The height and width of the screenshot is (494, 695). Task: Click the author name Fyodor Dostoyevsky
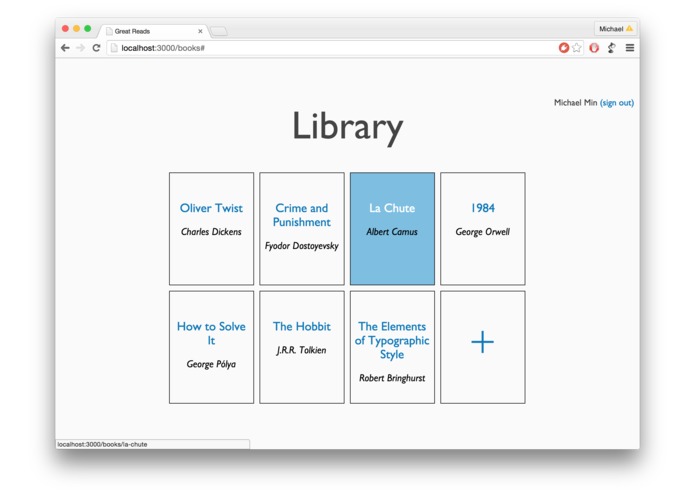(302, 246)
